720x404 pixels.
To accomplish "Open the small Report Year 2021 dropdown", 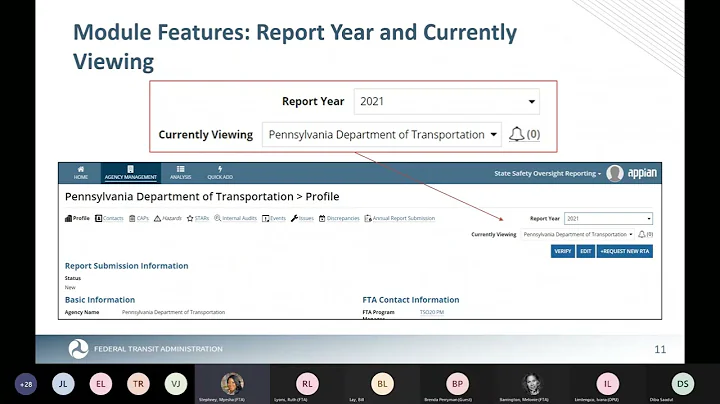I will pos(608,219).
